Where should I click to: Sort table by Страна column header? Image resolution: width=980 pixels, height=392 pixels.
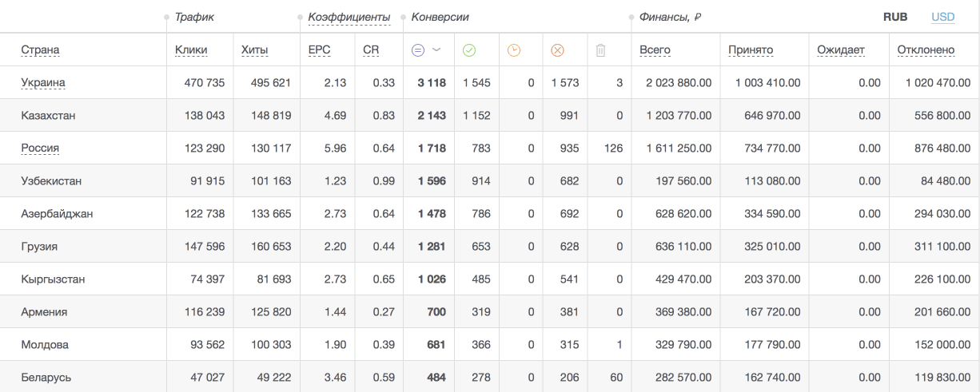pos(41,50)
